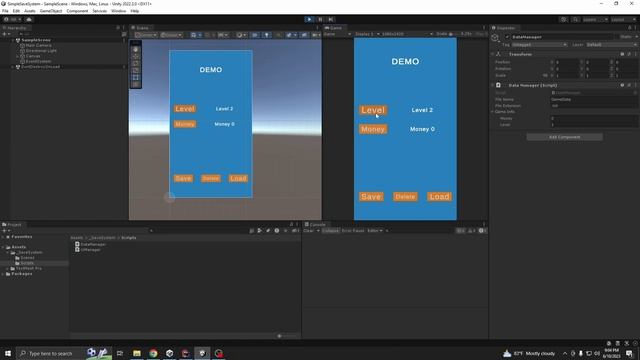Open Chrome from the Windows taskbar

click(153, 353)
